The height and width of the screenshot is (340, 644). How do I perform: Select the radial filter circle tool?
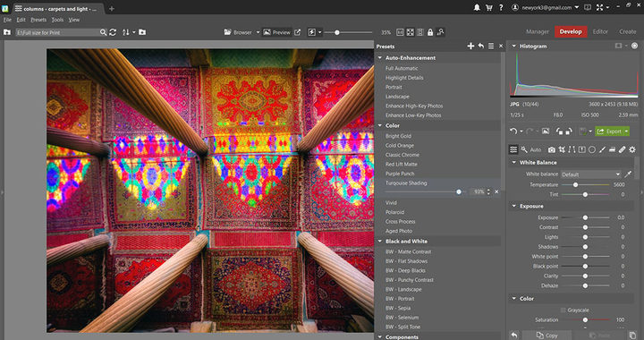[x=592, y=150]
